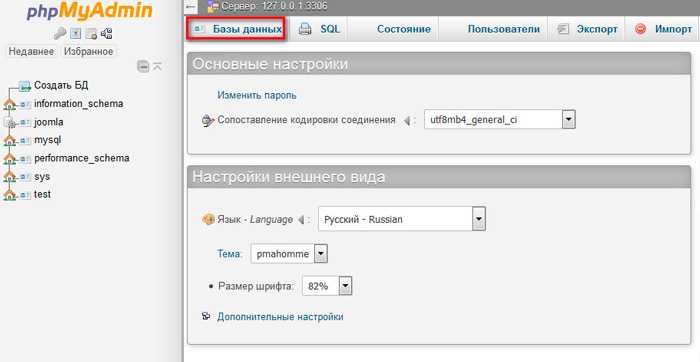
Task: Click the Сервер: 127.0.0.1:3306 breadcrumb
Action: [274, 6]
